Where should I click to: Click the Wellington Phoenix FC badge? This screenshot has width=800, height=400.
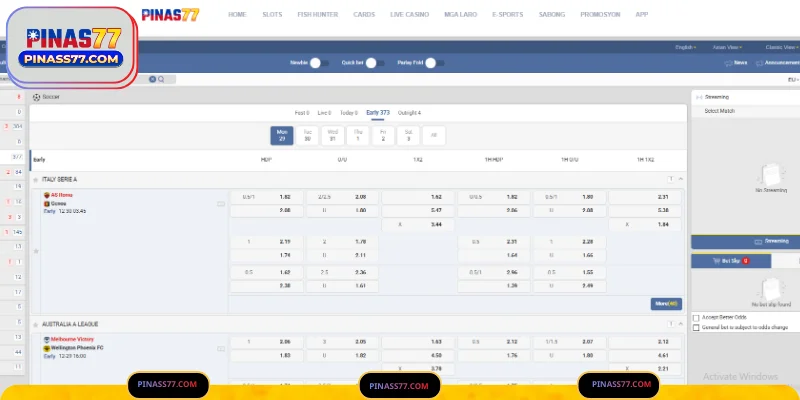click(x=46, y=348)
